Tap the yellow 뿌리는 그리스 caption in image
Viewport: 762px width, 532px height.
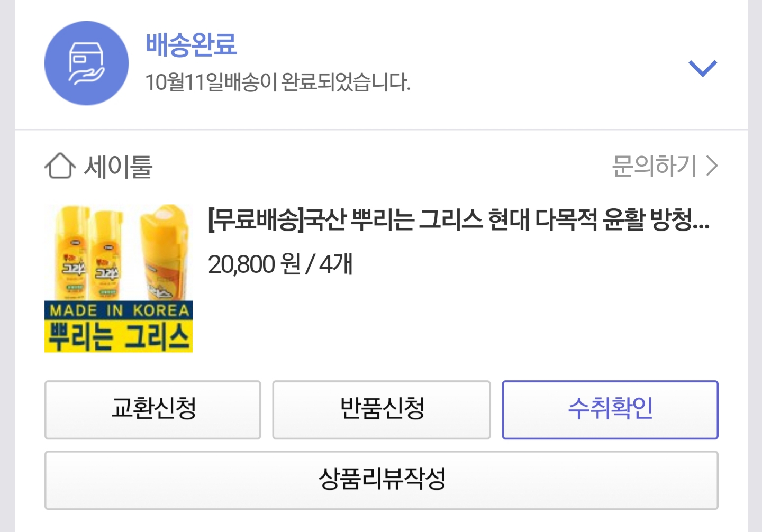(119, 336)
